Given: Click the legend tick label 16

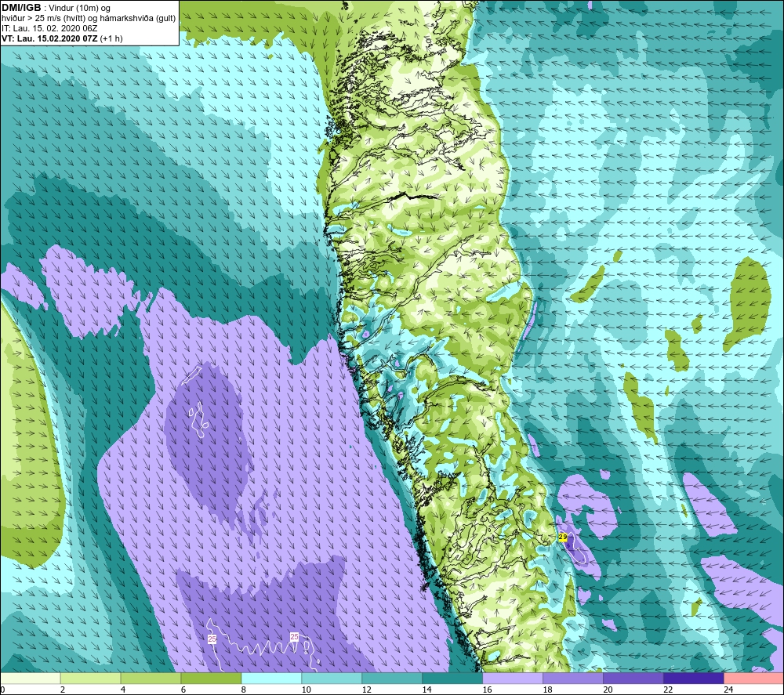Looking at the screenshot, I should (x=487, y=690).
